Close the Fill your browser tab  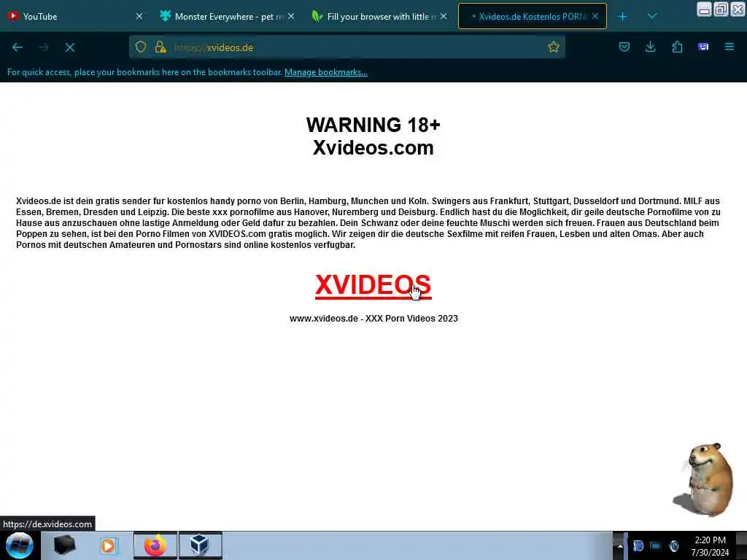pos(444,16)
